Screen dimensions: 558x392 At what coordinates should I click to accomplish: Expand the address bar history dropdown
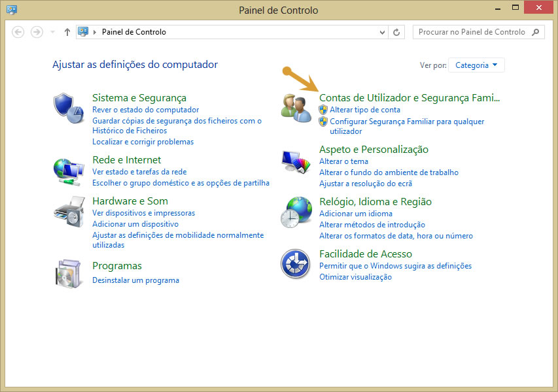click(381, 31)
